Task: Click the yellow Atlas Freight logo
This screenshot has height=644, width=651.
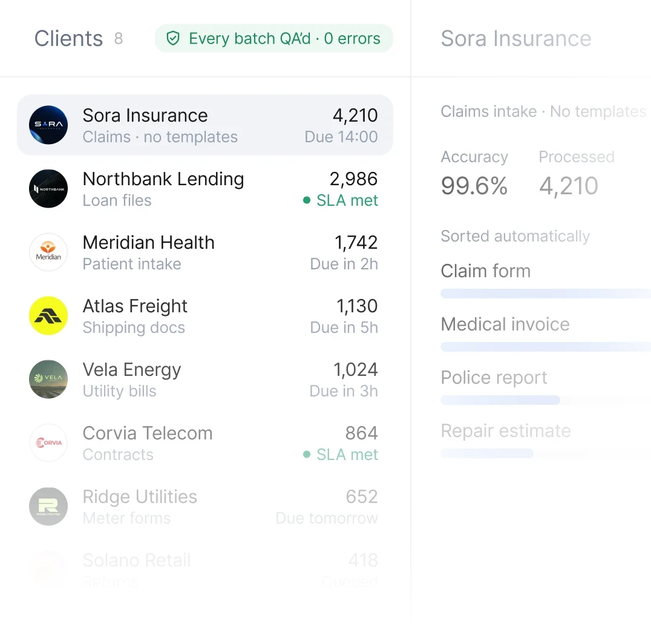Action: click(x=48, y=315)
